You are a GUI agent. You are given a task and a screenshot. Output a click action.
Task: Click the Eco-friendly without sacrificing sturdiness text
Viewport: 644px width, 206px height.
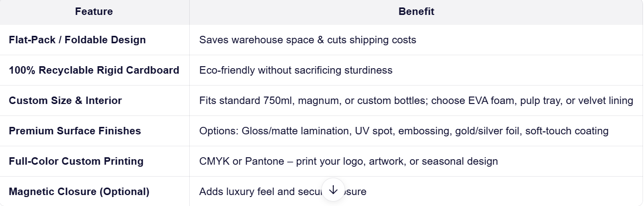click(x=295, y=70)
